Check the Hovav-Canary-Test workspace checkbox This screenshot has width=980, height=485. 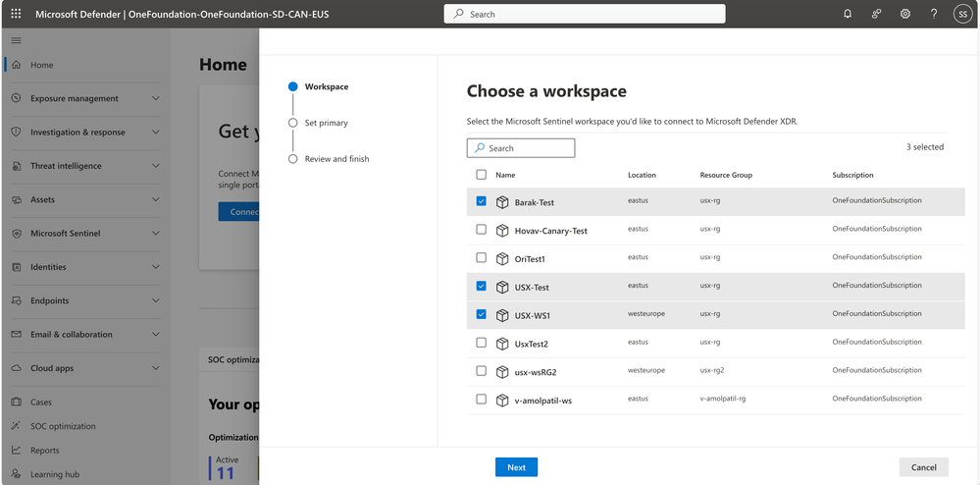tap(482, 230)
